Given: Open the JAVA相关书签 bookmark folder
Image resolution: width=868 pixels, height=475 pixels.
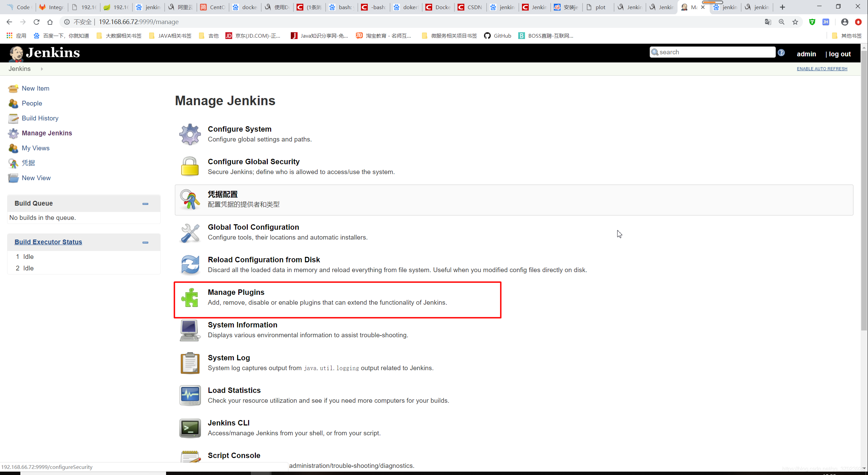Looking at the screenshot, I should point(170,36).
